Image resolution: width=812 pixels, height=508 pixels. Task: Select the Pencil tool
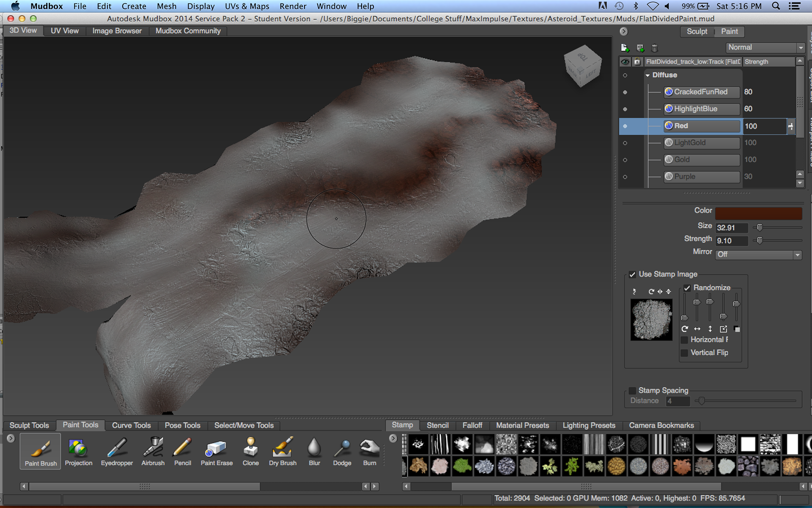[183, 451]
